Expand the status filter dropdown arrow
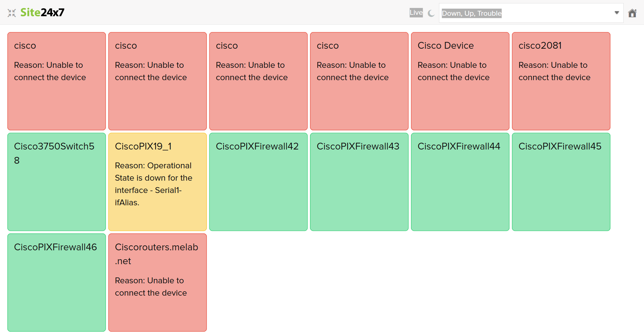The height and width of the screenshot is (336, 644). click(x=617, y=13)
